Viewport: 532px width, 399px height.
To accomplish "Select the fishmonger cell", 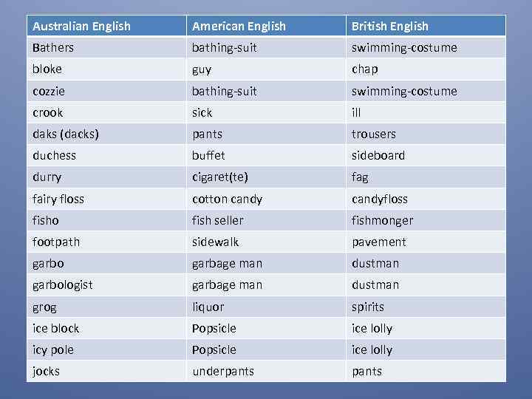I will [382, 220].
